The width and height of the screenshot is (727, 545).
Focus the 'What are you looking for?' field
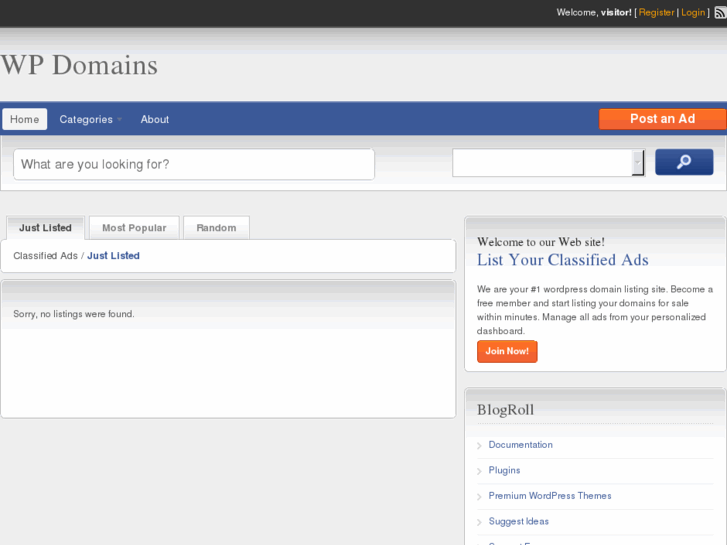[194, 164]
